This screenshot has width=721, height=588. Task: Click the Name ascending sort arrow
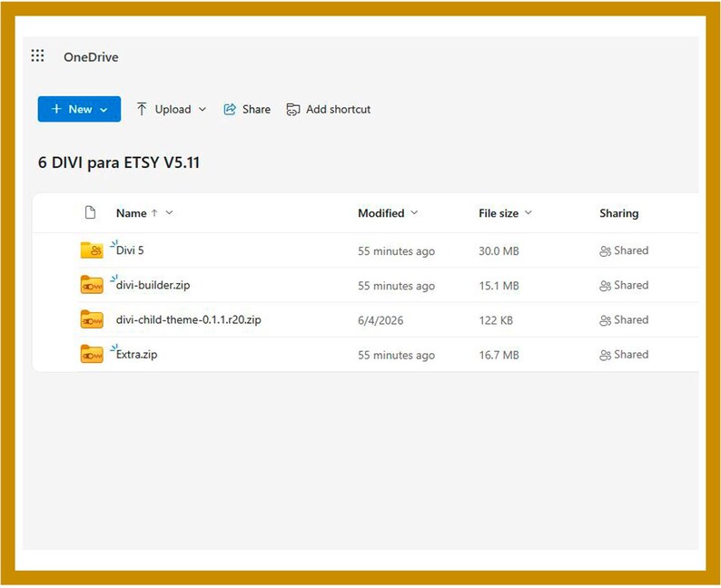pos(154,212)
